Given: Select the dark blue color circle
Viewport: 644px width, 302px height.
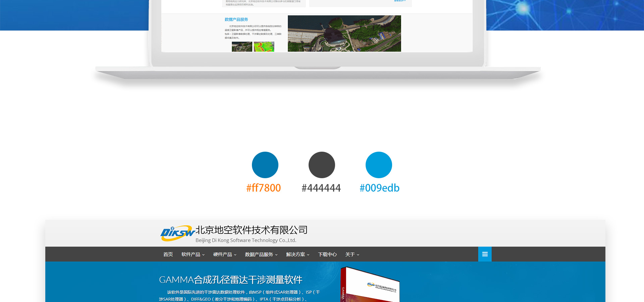Looking at the screenshot, I should 265,165.
